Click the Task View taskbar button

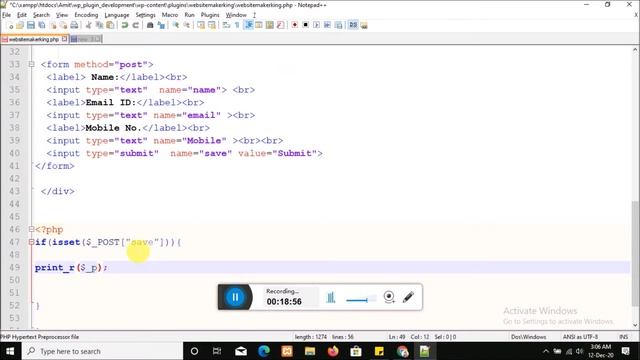217,351
